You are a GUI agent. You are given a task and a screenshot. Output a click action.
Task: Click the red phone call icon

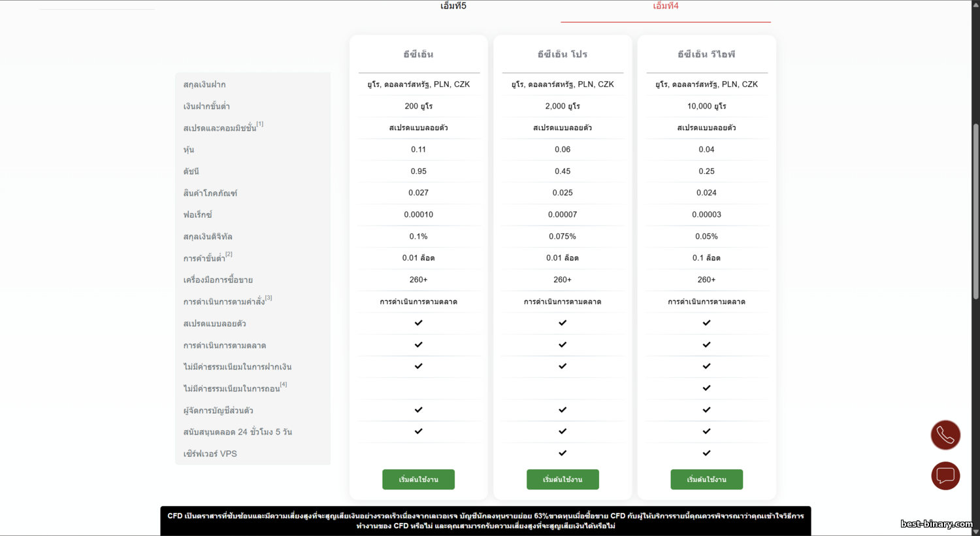(x=945, y=435)
